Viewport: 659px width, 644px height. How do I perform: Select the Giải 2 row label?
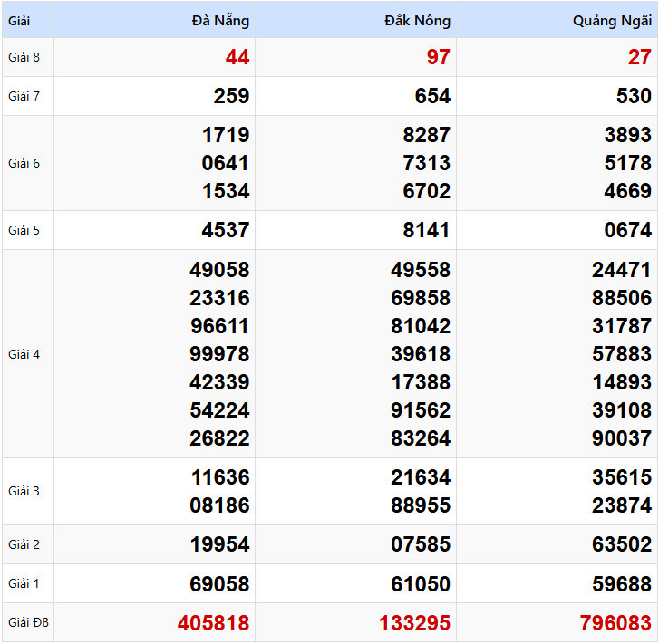click(x=24, y=544)
